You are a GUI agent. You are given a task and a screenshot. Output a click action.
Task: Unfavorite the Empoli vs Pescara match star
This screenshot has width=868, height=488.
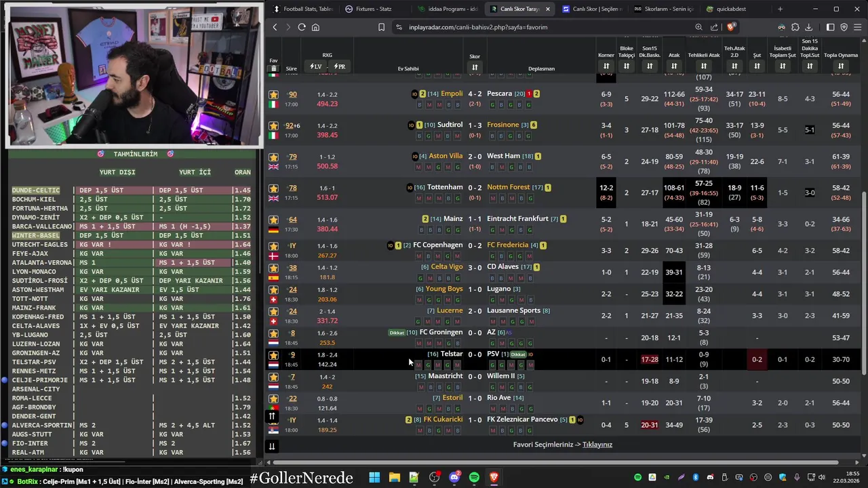point(273,94)
